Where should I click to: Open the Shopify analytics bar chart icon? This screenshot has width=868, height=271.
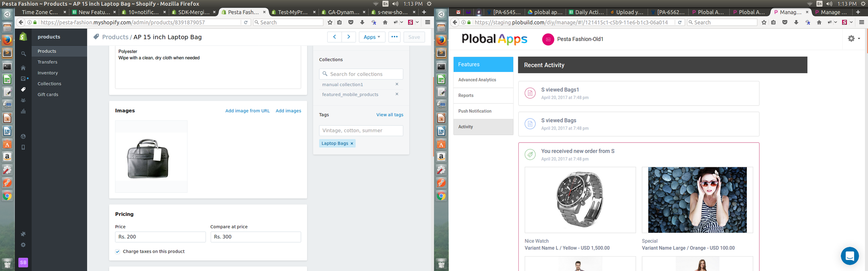[23, 111]
